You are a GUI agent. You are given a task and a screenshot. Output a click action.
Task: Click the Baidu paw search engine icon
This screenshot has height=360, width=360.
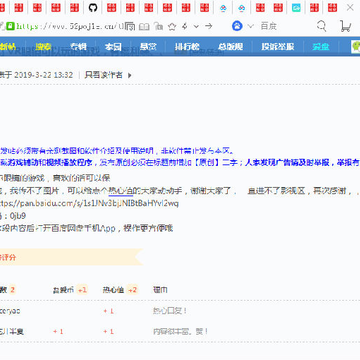(237, 26)
